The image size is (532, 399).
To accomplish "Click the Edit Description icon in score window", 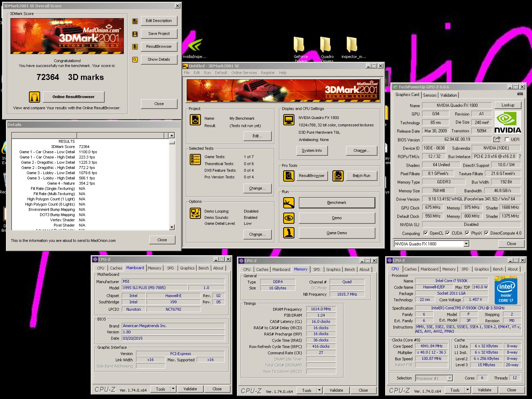I will 135,21.
